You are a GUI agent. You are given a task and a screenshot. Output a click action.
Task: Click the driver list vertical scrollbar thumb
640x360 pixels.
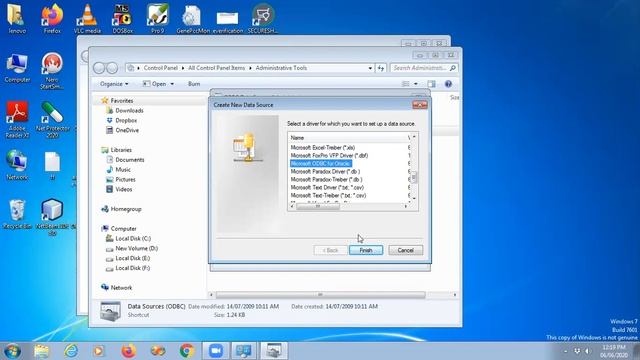coord(414,177)
